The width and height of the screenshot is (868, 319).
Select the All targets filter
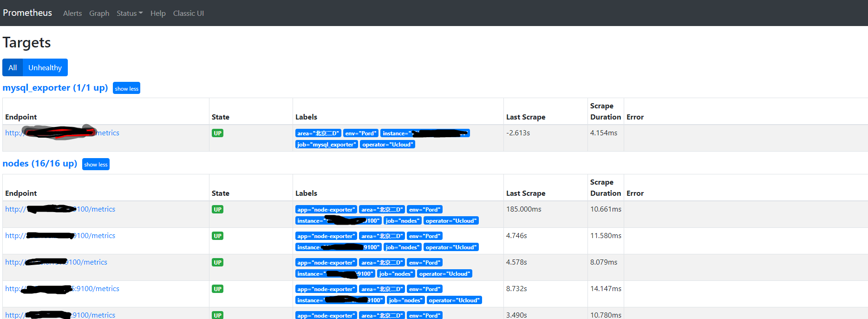[x=13, y=67]
